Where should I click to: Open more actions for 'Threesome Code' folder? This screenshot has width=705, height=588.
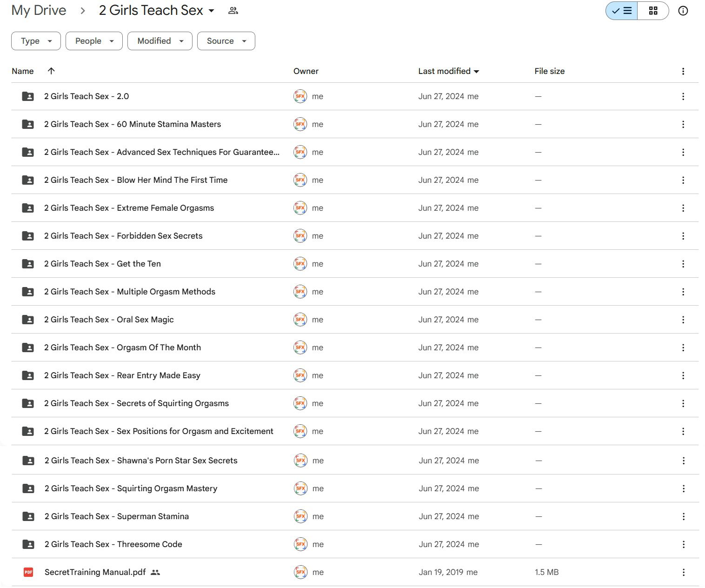[x=684, y=544]
